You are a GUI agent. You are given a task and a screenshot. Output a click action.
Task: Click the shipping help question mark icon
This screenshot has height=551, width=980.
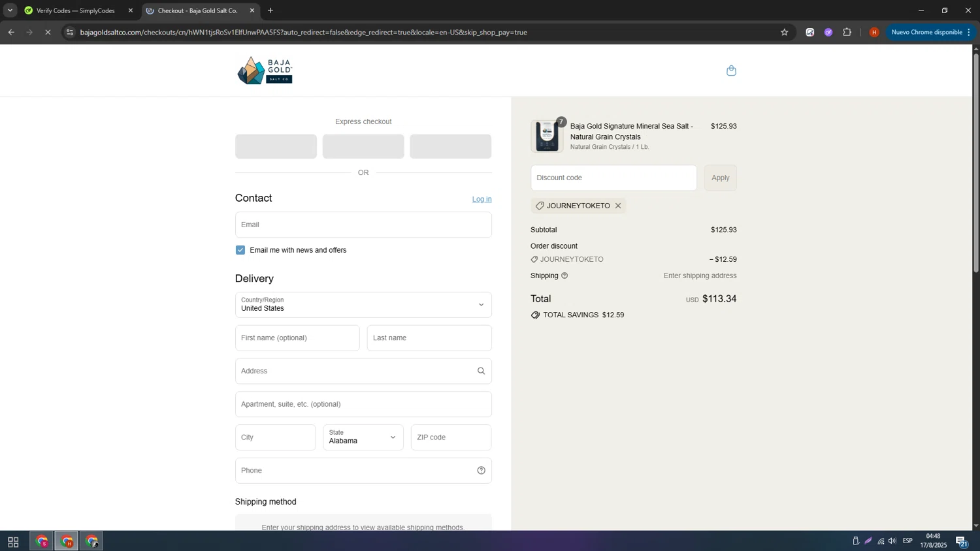[564, 275]
